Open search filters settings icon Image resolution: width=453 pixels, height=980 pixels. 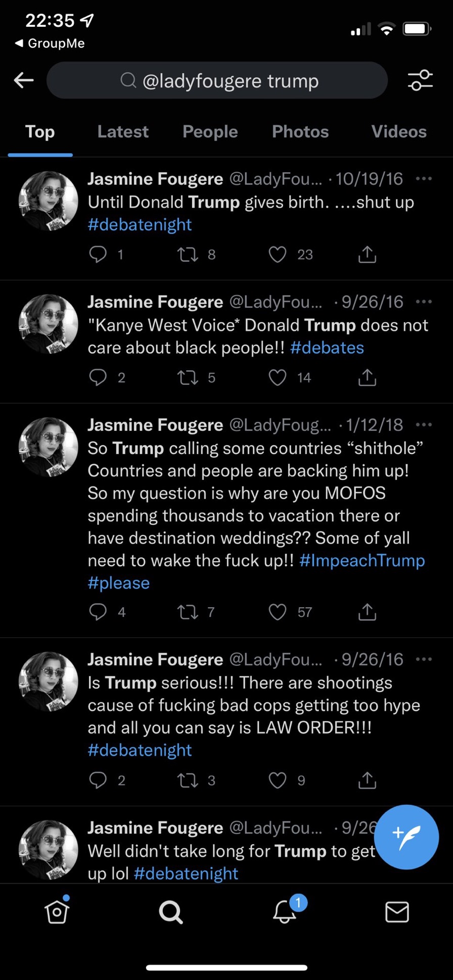click(x=420, y=80)
